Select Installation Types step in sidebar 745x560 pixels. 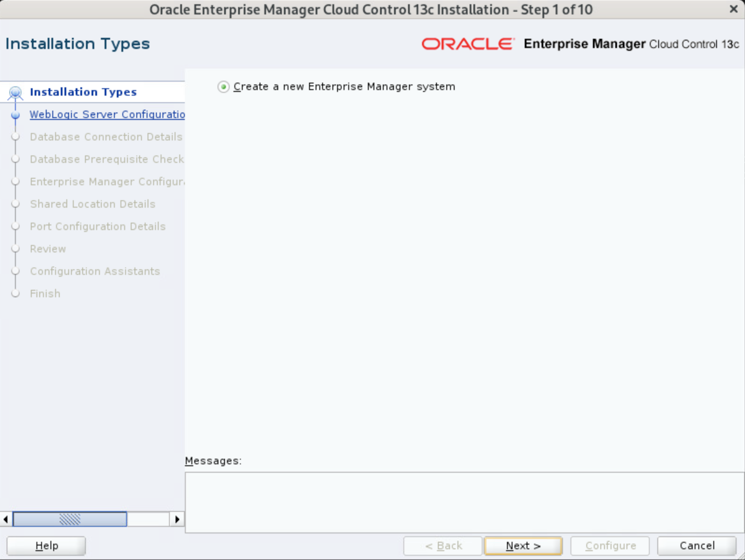click(83, 92)
